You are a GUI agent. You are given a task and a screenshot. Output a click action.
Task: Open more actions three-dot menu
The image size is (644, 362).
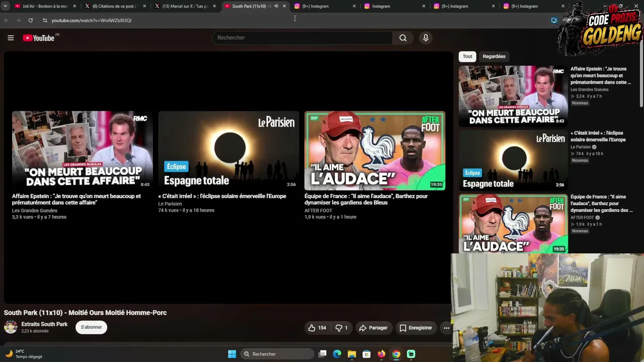coord(446,328)
